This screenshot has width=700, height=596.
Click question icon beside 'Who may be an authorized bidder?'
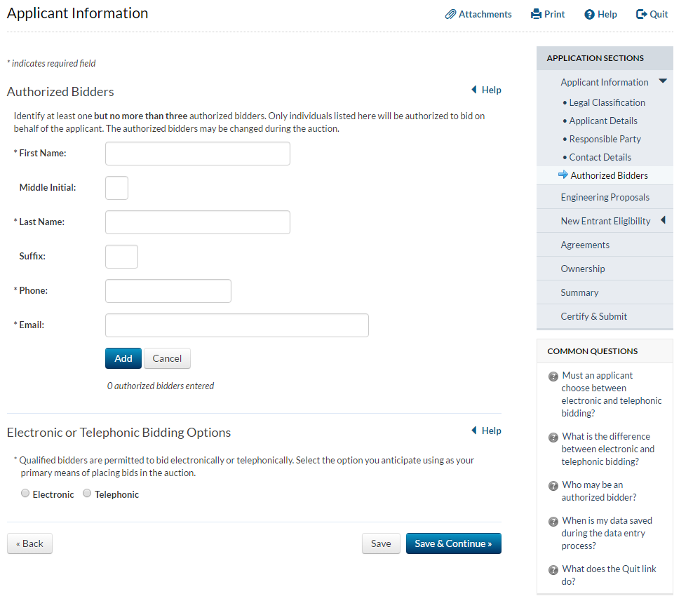coord(553,486)
